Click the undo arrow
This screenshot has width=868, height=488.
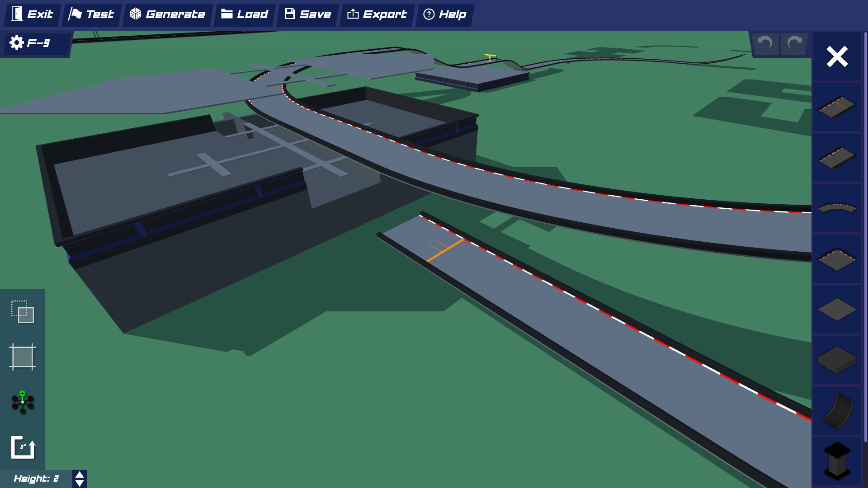click(x=765, y=44)
